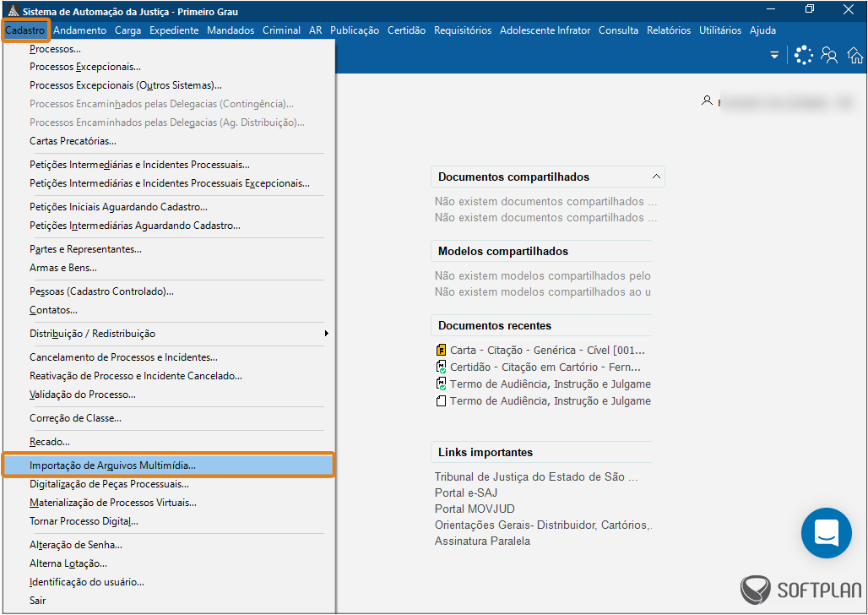The height and width of the screenshot is (615, 868).
Task: Click Importação de Arquivos Multimídia...
Action: tap(169, 465)
